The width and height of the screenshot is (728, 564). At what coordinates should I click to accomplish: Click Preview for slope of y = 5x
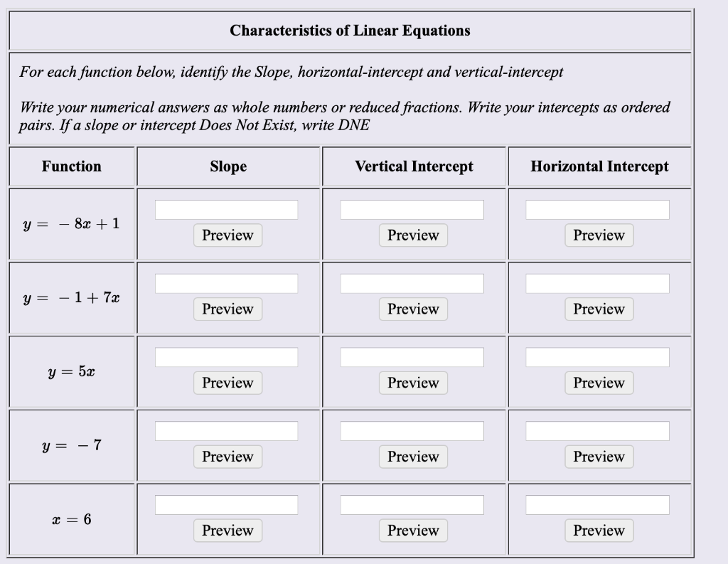(227, 383)
